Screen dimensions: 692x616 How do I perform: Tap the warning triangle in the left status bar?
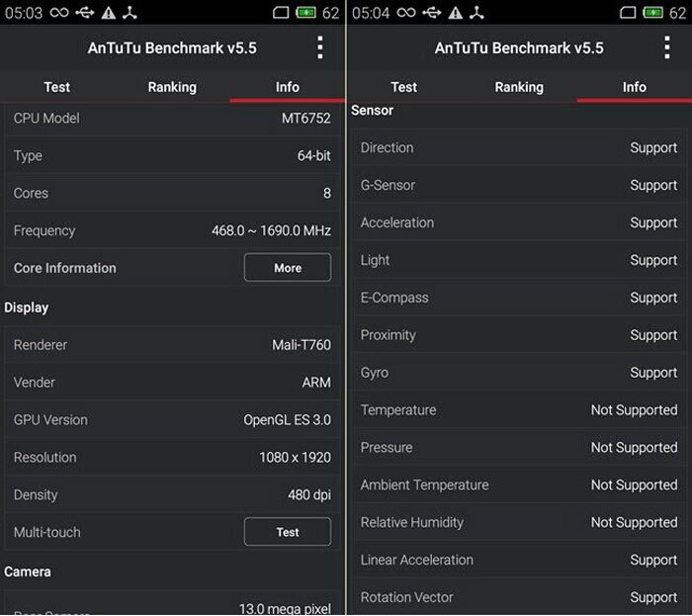107,13
